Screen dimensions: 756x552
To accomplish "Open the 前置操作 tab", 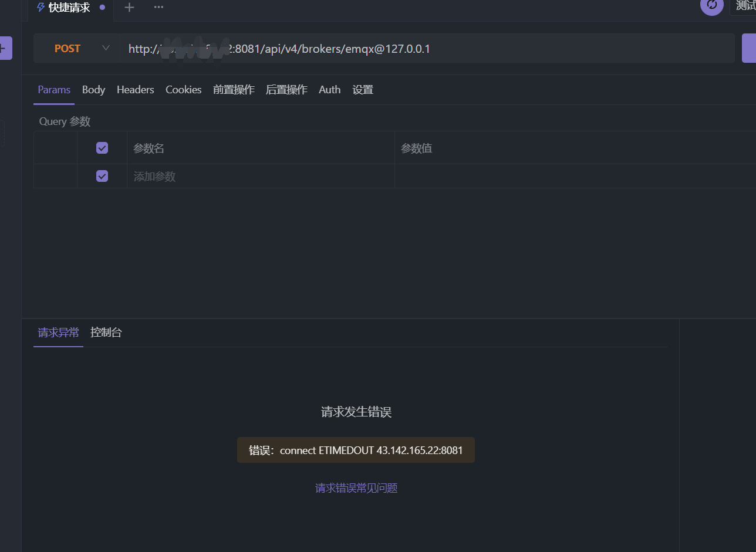I will (234, 90).
